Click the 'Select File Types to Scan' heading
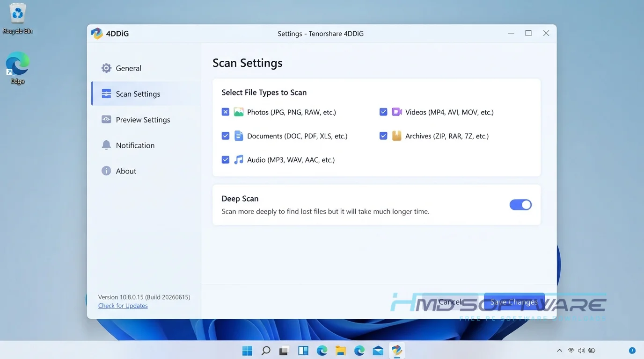 pos(264,93)
